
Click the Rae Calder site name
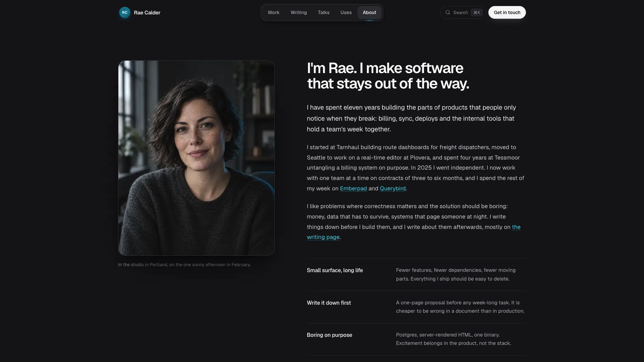tap(147, 12)
